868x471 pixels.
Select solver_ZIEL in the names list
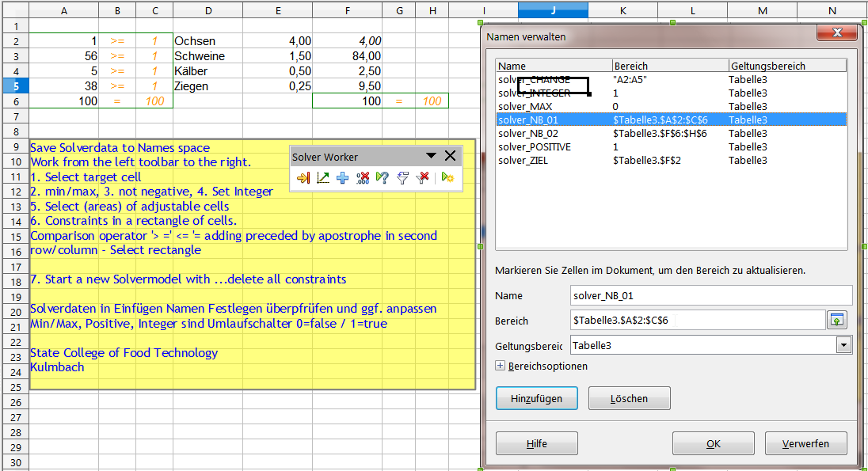(524, 160)
